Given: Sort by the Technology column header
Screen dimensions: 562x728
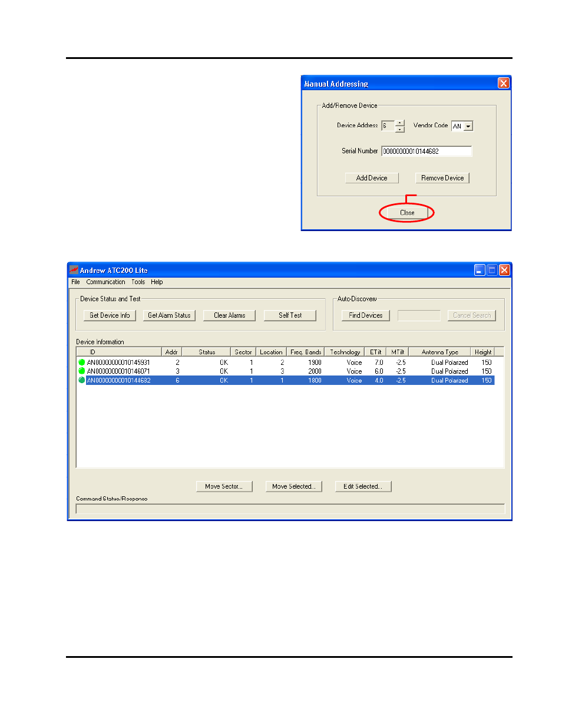Looking at the screenshot, I should [x=345, y=352].
